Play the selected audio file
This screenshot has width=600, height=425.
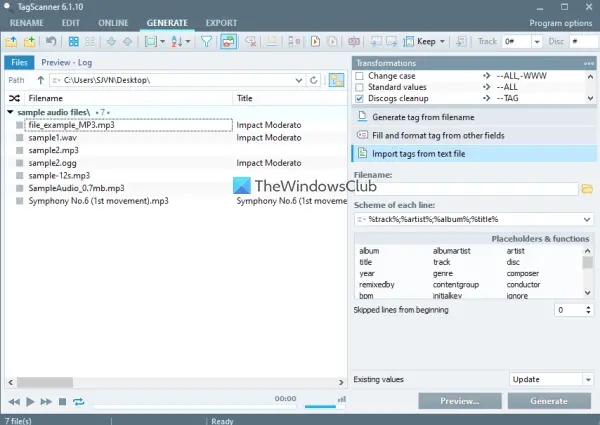click(x=30, y=402)
